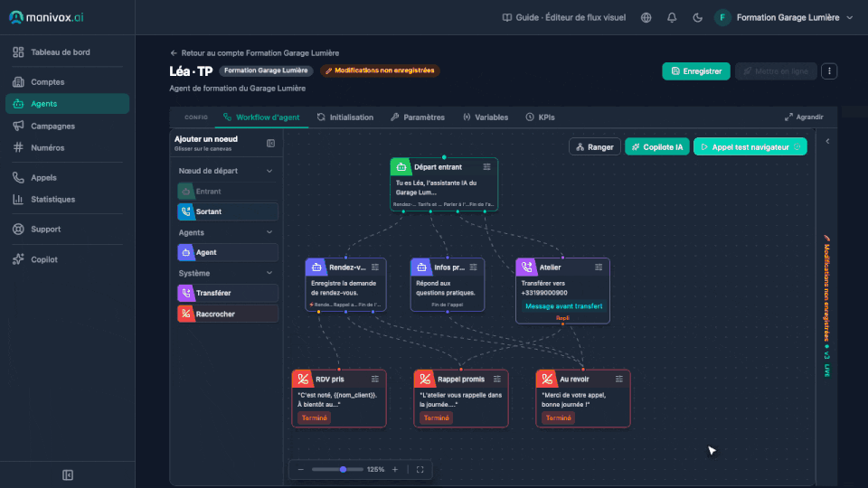The width and height of the screenshot is (868, 488).
Task: Collapse the Système section
Action: click(269, 273)
